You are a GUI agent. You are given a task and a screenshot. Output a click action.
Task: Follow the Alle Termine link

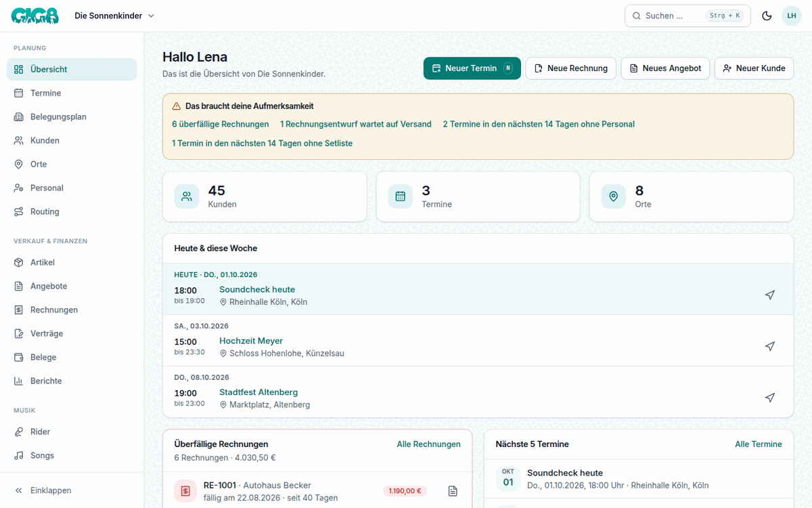759,444
